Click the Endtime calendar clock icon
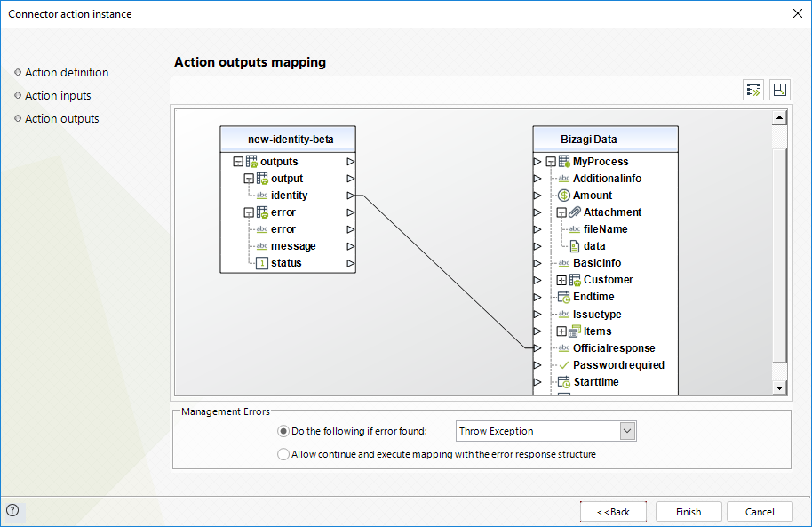The height and width of the screenshot is (527, 812). tap(564, 297)
